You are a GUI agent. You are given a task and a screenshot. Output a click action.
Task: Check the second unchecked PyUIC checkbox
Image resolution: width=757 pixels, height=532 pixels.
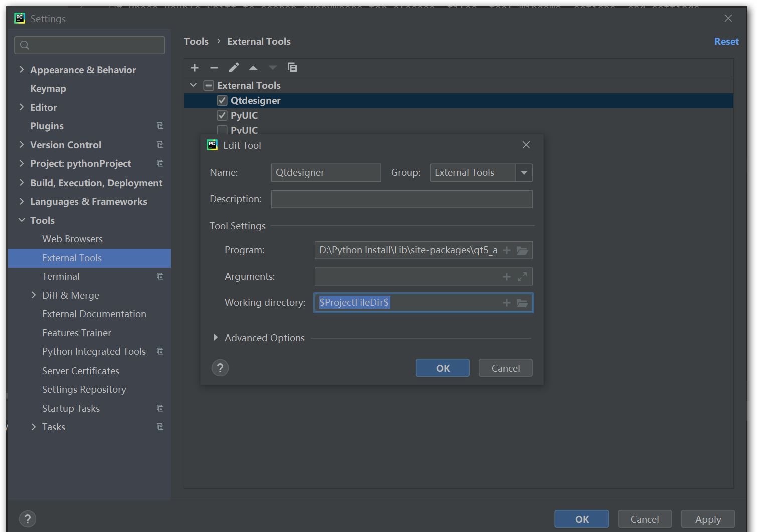[222, 130]
